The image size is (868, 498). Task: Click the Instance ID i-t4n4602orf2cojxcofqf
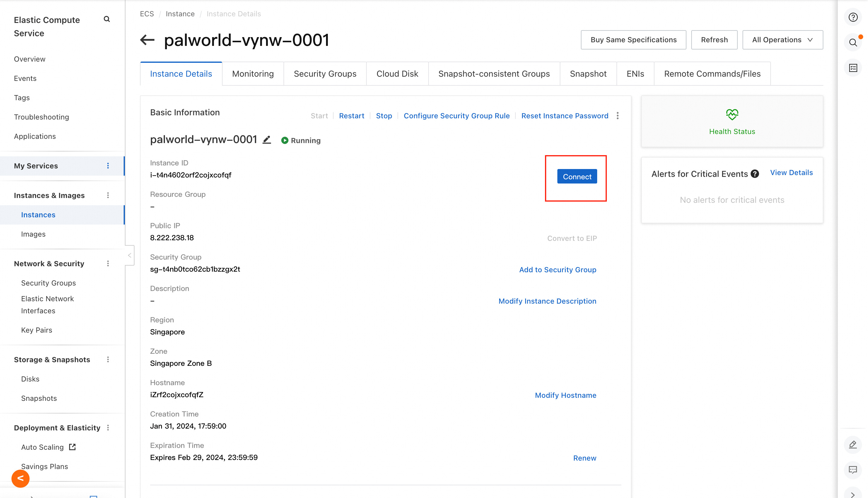point(191,175)
